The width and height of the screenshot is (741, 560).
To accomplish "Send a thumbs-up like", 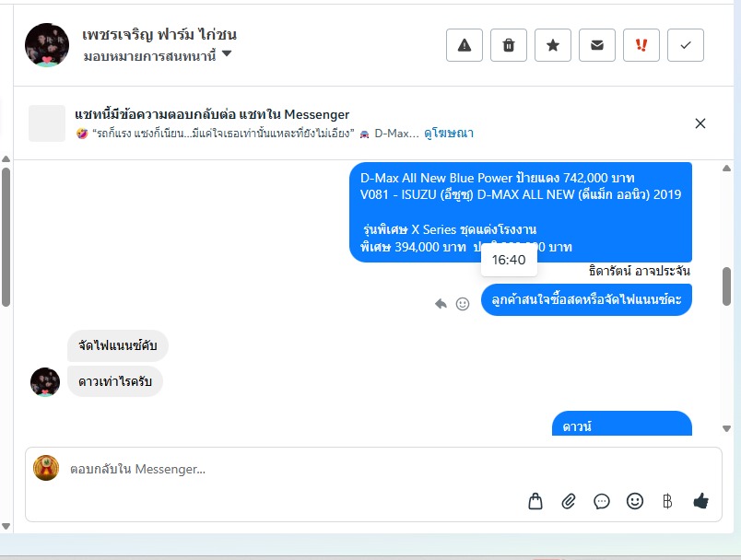I will point(700,501).
